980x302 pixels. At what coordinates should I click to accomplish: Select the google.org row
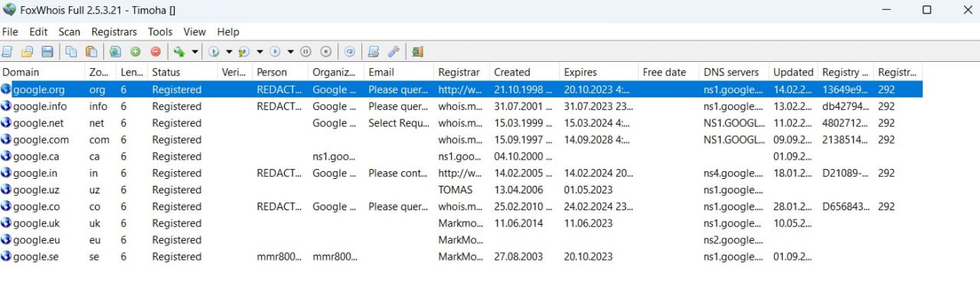tap(461, 89)
